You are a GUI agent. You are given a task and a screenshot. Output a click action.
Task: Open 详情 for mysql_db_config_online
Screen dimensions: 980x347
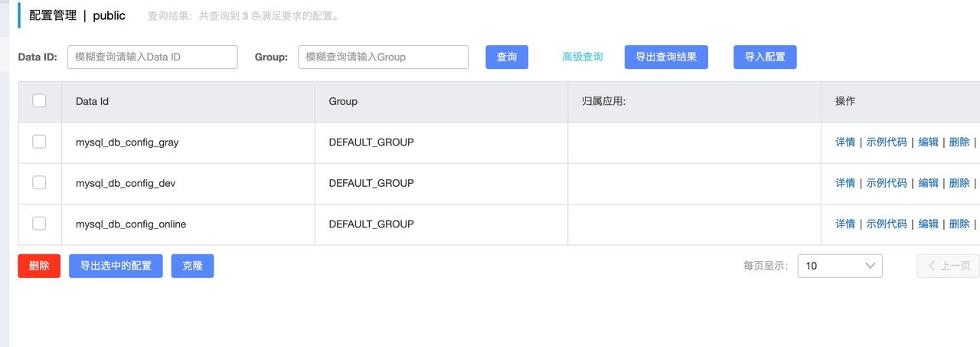[845, 224]
